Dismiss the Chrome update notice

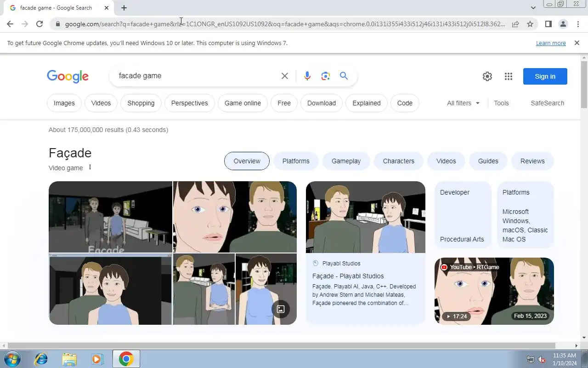point(577,43)
